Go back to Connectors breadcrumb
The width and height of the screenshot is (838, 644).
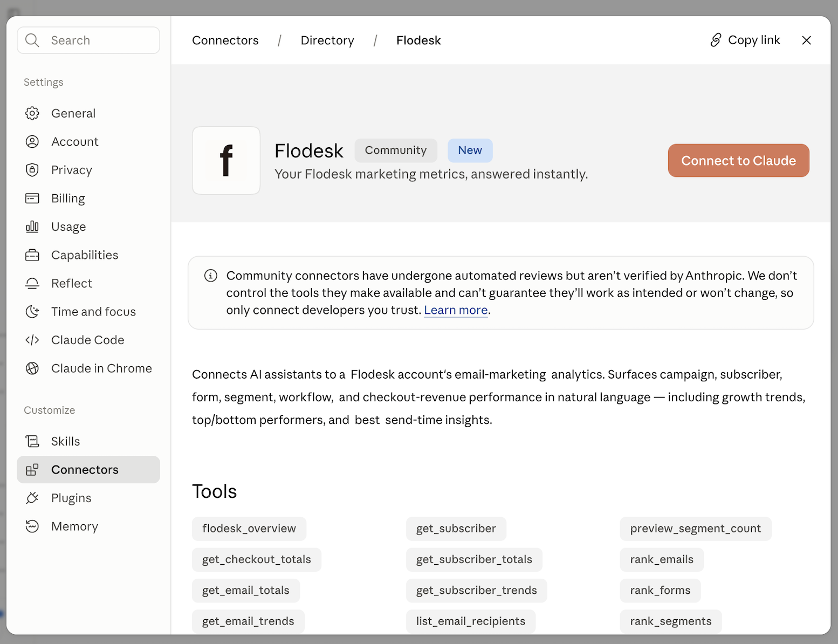(x=225, y=40)
